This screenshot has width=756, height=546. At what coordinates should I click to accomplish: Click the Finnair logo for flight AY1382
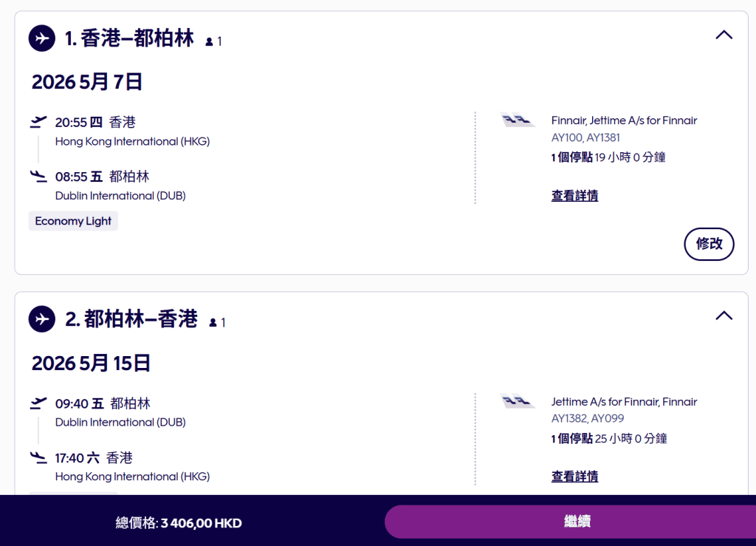(x=518, y=402)
